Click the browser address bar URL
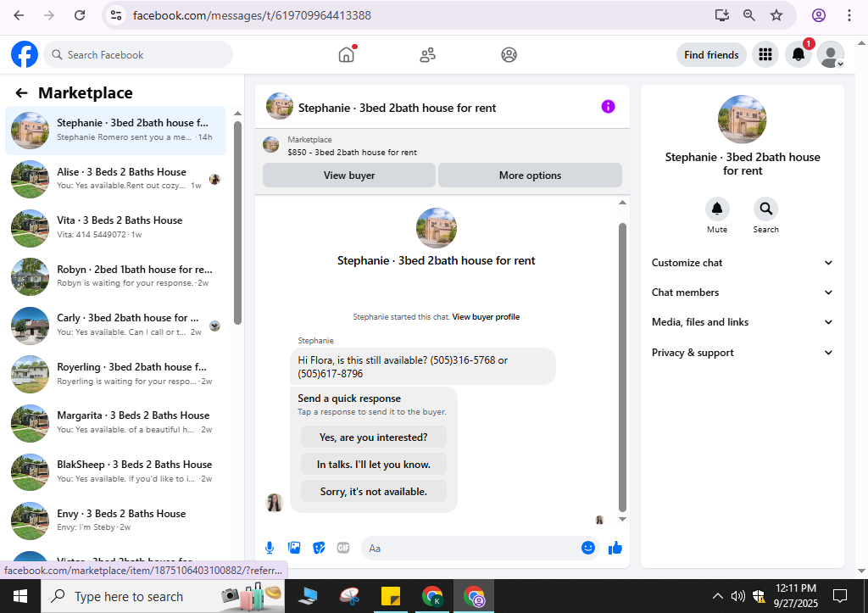This screenshot has width=868, height=613. [x=252, y=15]
